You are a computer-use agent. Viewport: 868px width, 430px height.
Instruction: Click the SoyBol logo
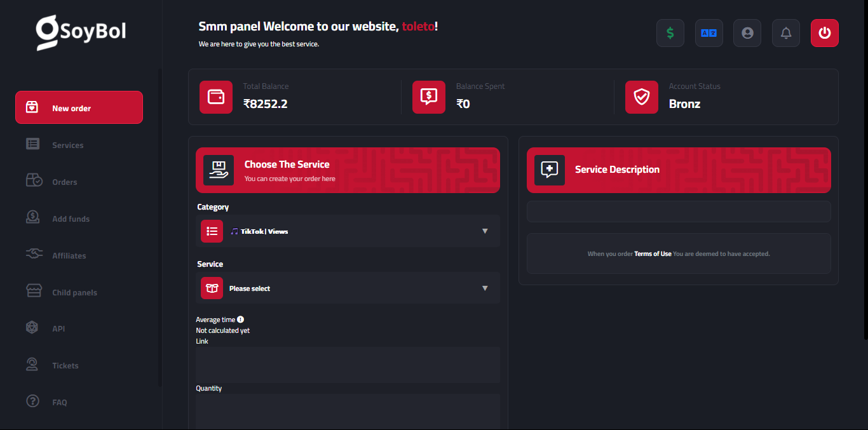point(81,32)
